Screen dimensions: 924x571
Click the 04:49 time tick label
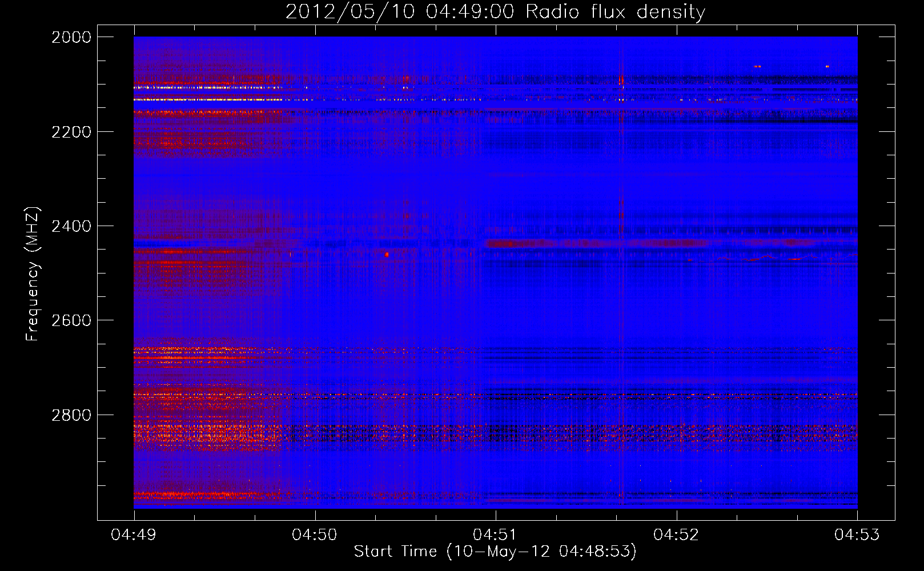(134, 535)
